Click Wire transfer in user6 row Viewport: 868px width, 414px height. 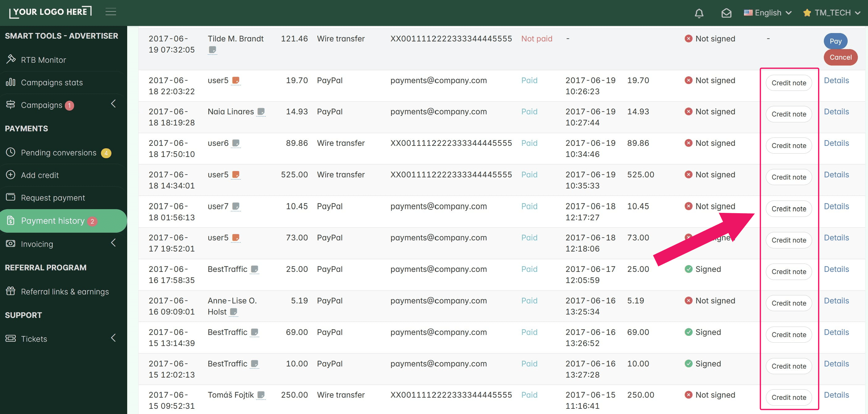[341, 143]
